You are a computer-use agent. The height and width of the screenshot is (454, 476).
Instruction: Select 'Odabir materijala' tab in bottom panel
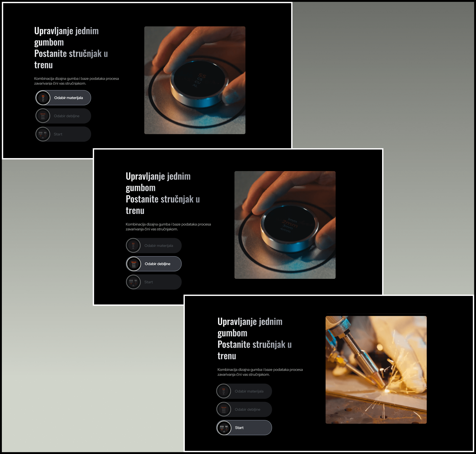[244, 391]
